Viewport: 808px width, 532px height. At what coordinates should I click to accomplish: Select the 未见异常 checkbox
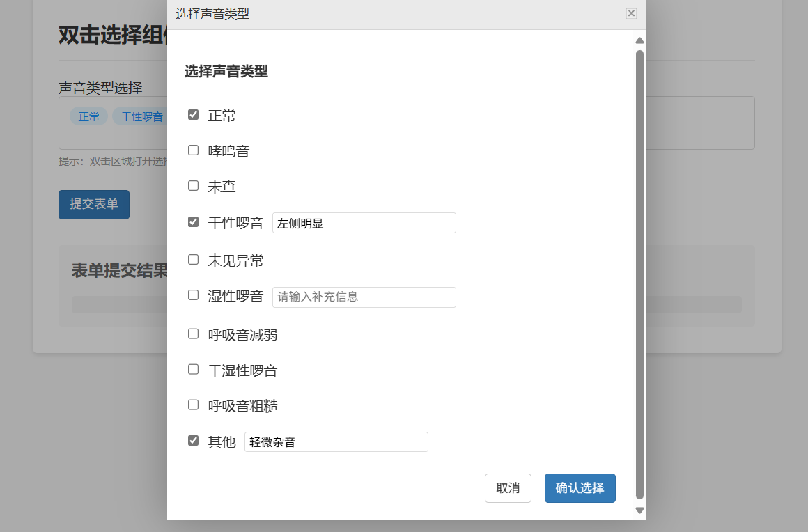(194, 260)
